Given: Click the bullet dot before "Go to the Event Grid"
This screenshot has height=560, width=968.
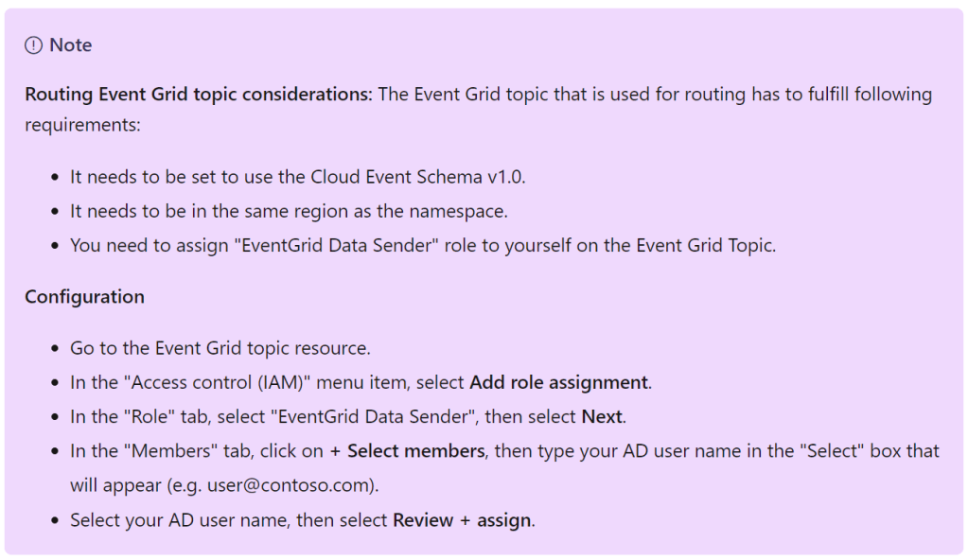Looking at the screenshot, I should click(x=52, y=348).
